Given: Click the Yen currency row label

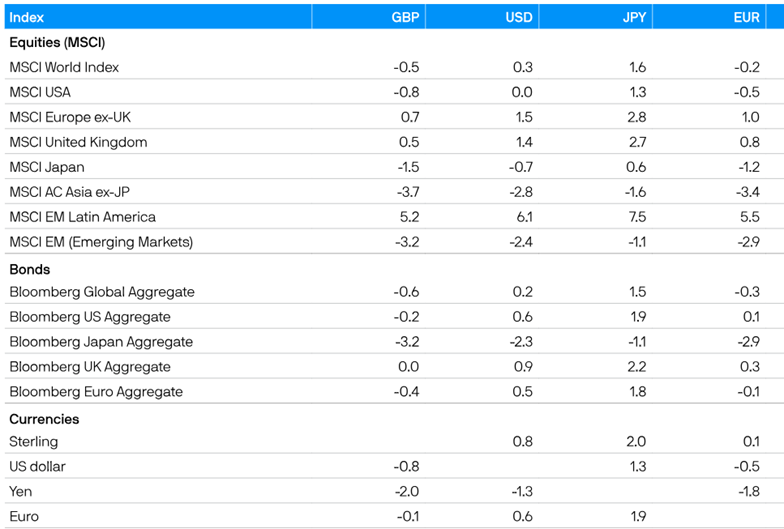Looking at the screenshot, I should point(20,491).
